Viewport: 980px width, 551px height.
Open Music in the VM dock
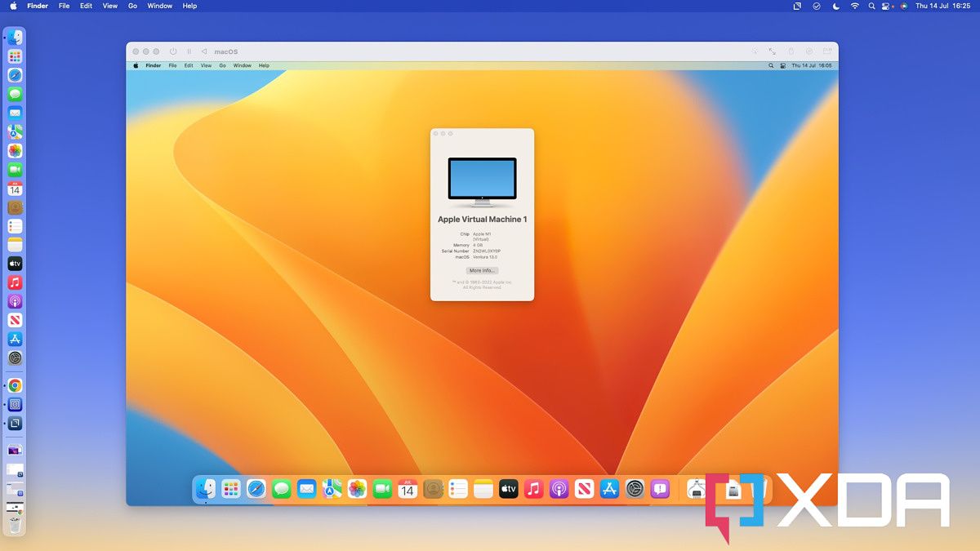(533, 489)
